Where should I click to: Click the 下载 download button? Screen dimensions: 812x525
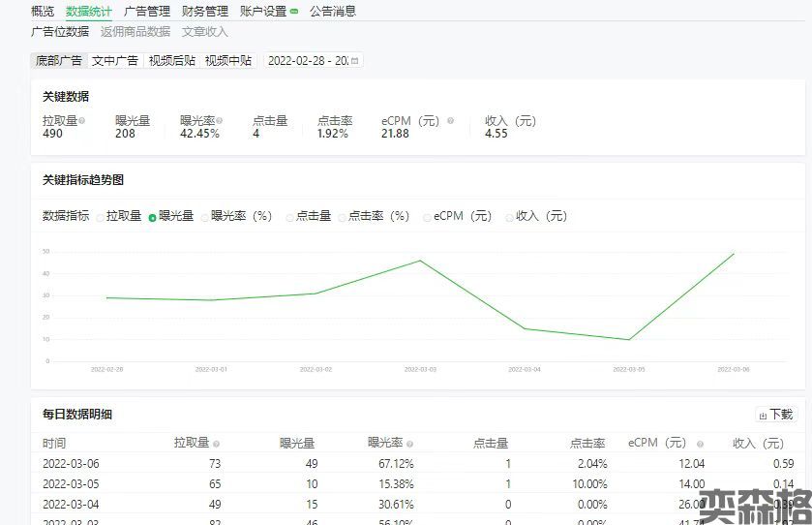pos(775,415)
